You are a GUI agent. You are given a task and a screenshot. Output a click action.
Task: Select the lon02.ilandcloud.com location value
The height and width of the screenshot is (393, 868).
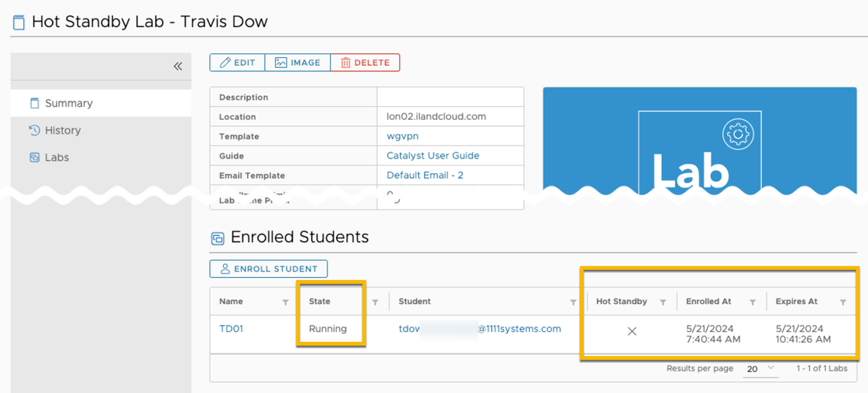coord(436,117)
